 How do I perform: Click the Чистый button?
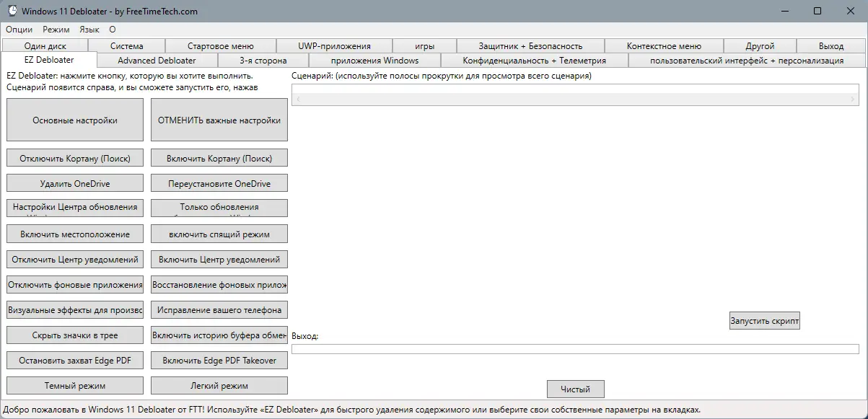[x=575, y=389]
